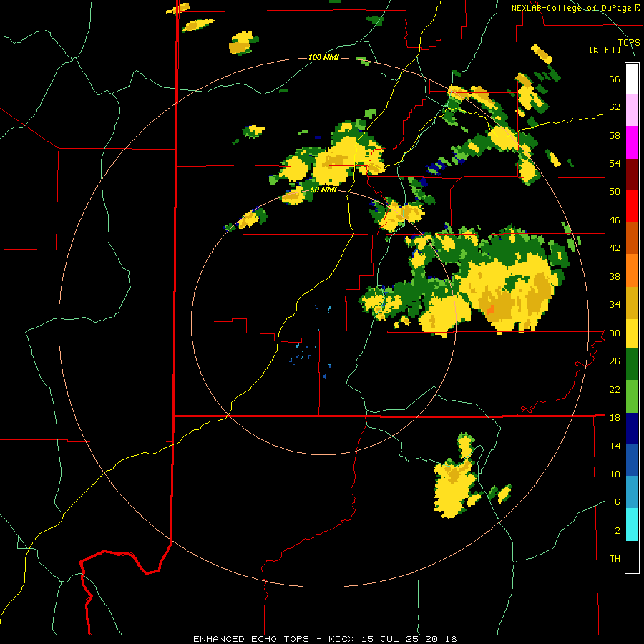The image size is (644, 644).
Task: Click the medium blue legend swatch
Action: click(x=632, y=460)
